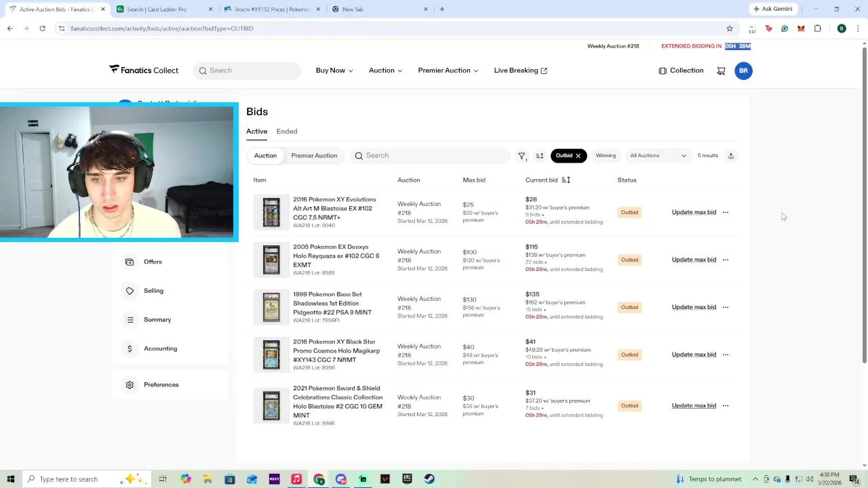Open Windows Start menu
This screenshot has width=868, height=488.
click(x=10, y=479)
